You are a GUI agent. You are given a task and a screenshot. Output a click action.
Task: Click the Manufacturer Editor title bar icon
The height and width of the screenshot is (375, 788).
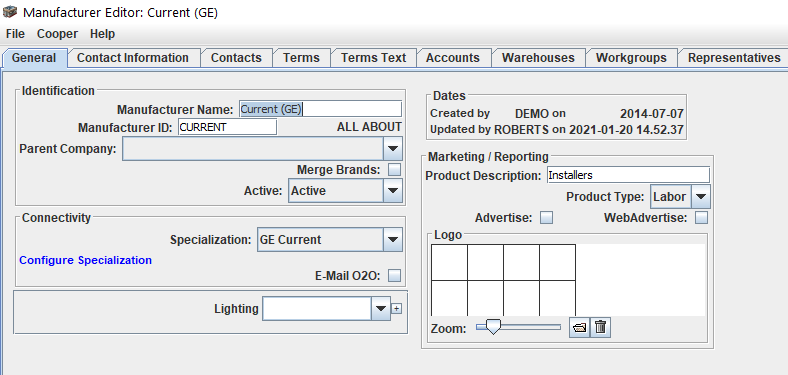tap(10, 12)
